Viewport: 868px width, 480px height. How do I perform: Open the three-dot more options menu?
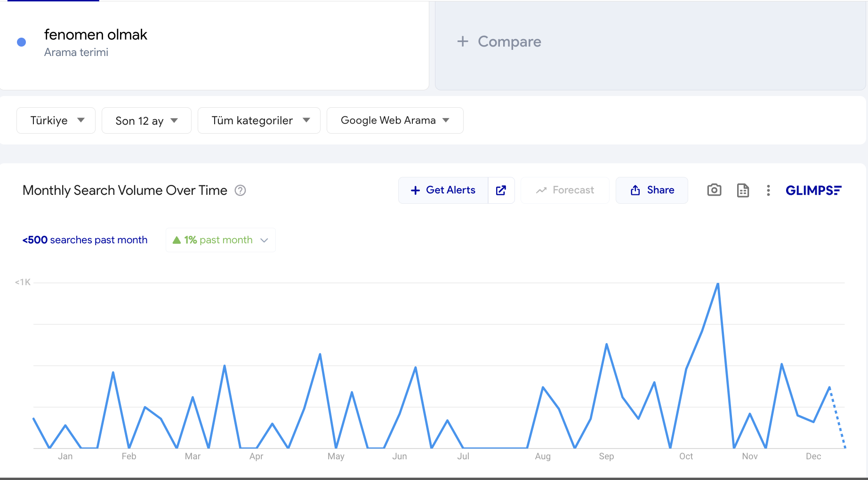[768, 190]
